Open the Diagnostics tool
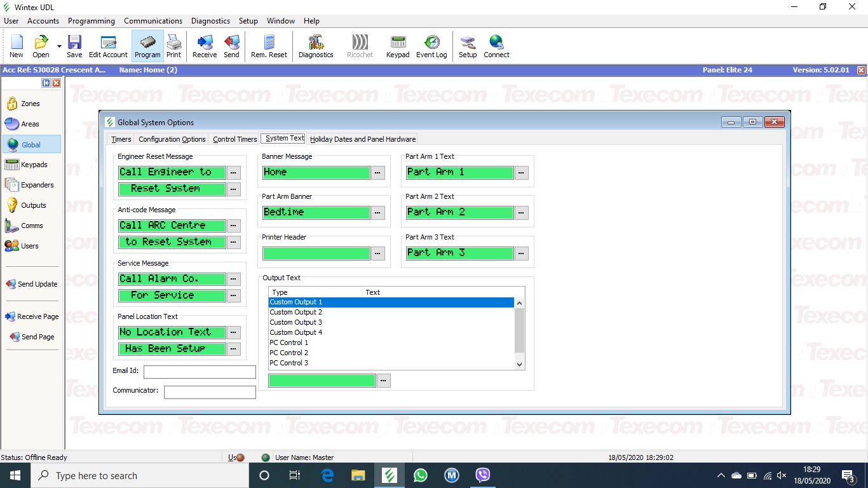This screenshot has height=488, width=868. pyautogui.click(x=316, y=46)
